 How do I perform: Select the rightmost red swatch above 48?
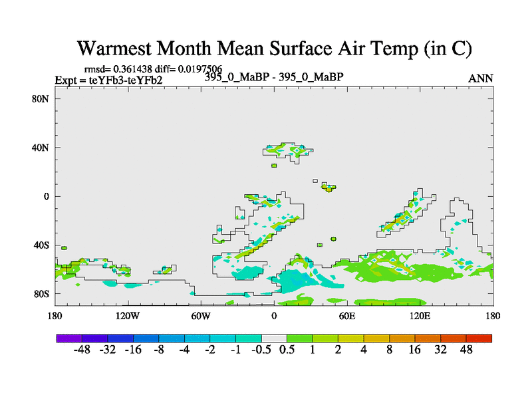(x=479, y=338)
